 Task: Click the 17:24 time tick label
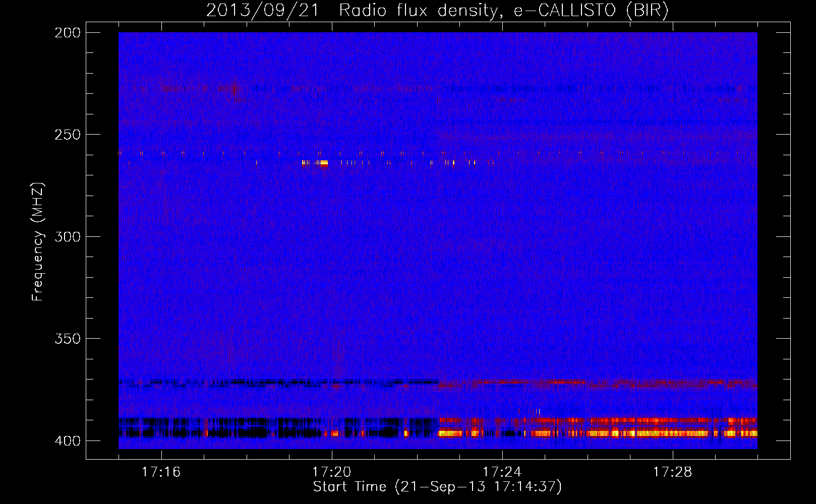point(502,472)
